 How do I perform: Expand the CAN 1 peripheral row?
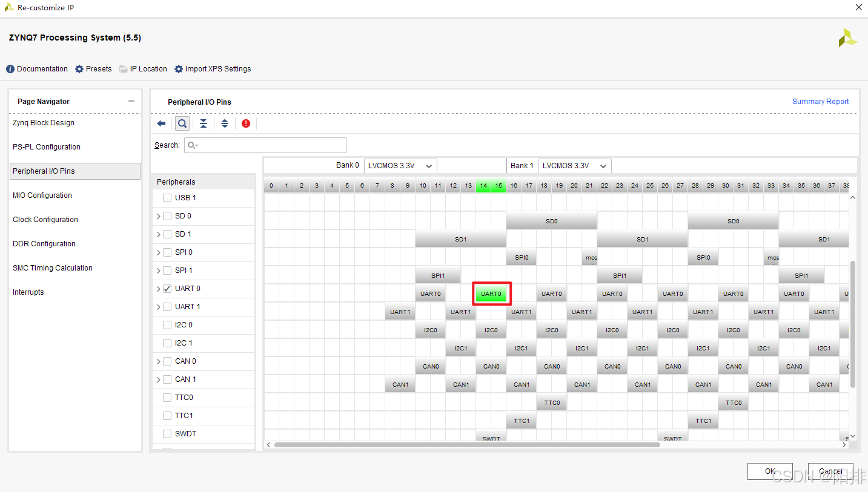[159, 379]
